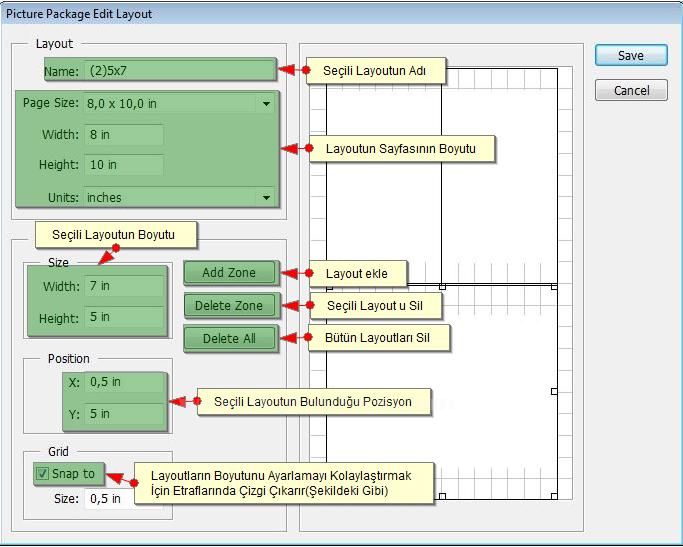Click the layout Name field
Viewport: 683px width, 547px height.
[x=179, y=70]
